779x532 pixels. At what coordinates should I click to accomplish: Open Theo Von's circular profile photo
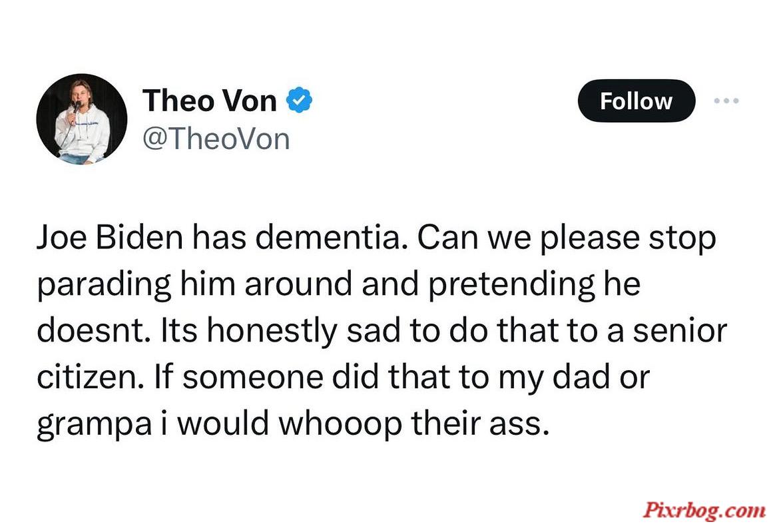tap(82, 119)
